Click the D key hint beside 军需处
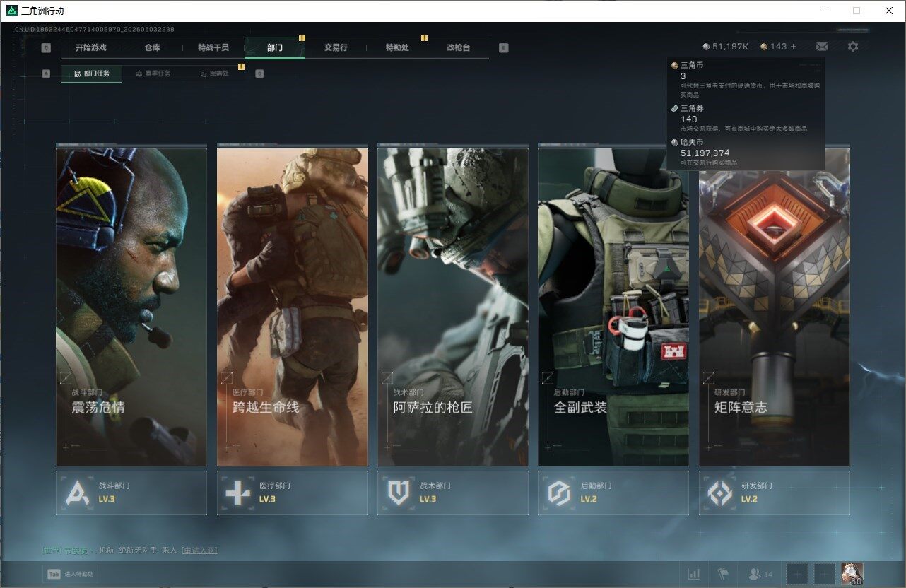Viewport: 906px width, 588px height. [x=259, y=73]
